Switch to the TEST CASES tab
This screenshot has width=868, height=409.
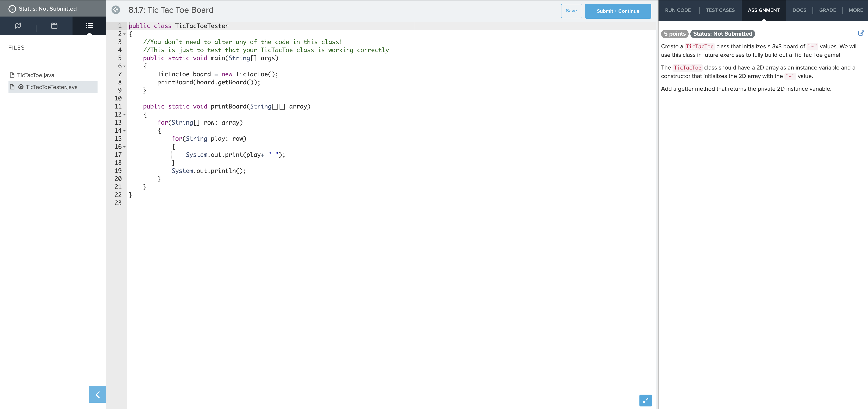720,10
